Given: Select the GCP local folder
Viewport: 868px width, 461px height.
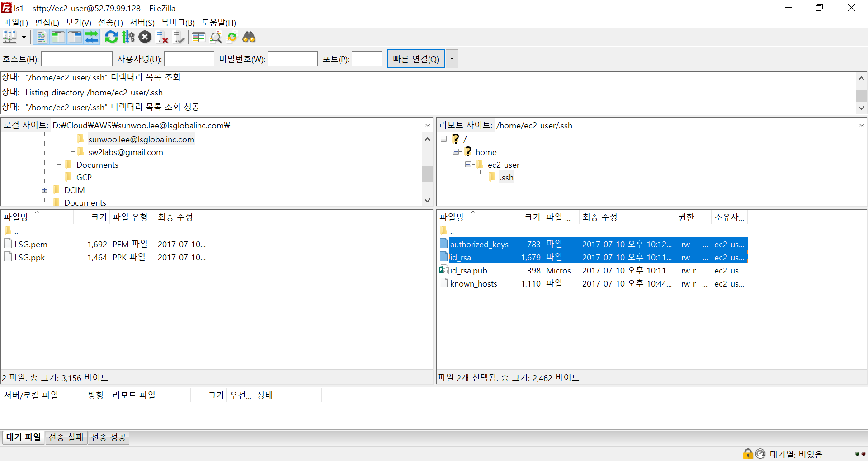Looking at the screenshot, I should [84, 178].
